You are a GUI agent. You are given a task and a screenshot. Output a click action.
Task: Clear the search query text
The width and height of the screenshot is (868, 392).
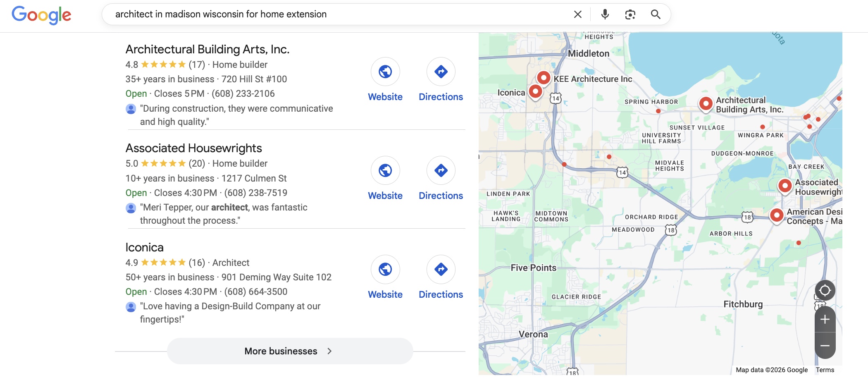[577, 14]
